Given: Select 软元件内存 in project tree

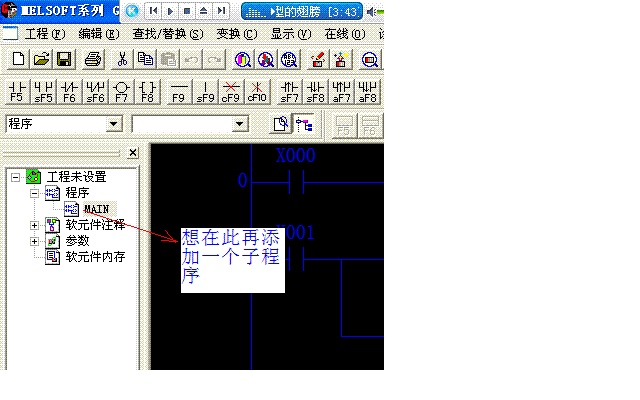Looking at the screenshot, I should pyautogui.click(x=95, y=257).
